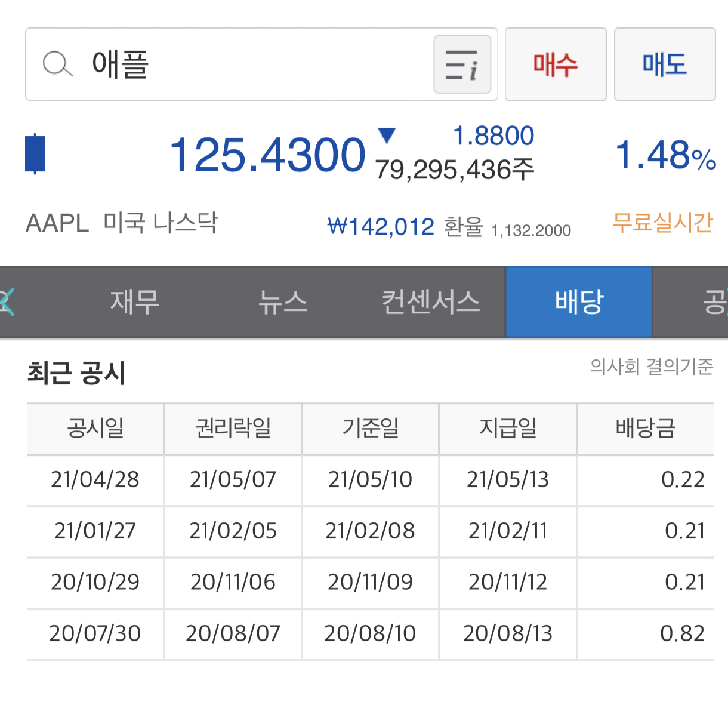The width and height of the screenshot is (728, 708).
Task: Tap the 무료실시간 link
Action: point(663,222)
